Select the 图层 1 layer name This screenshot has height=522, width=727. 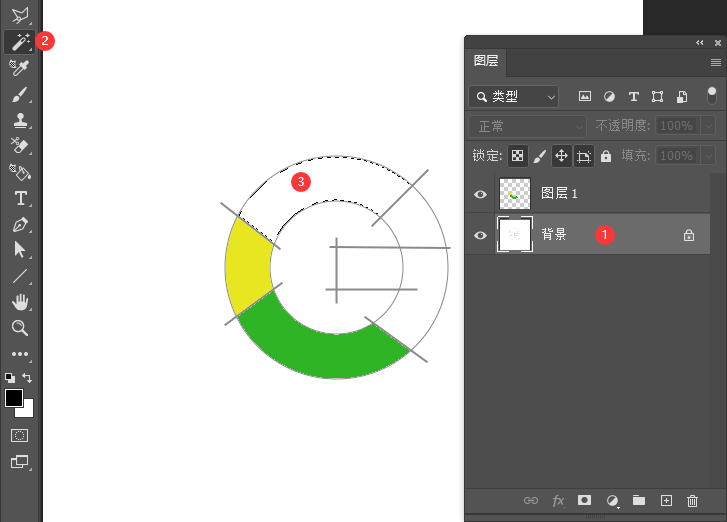coord(559,193)
